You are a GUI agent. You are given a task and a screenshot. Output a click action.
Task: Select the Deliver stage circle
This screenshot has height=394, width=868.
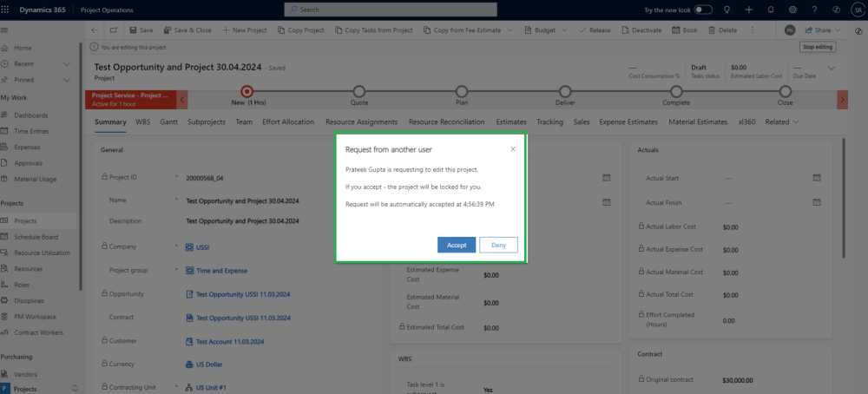point(565,91)
